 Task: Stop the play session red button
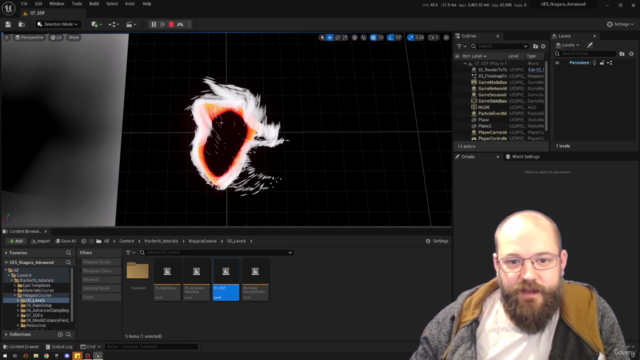171,24
